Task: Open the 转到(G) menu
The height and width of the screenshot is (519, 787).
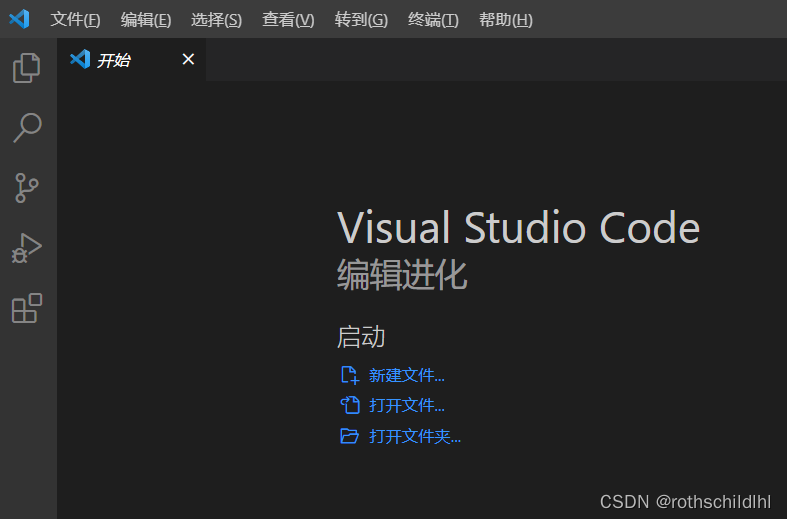Action: click(361, 20)
